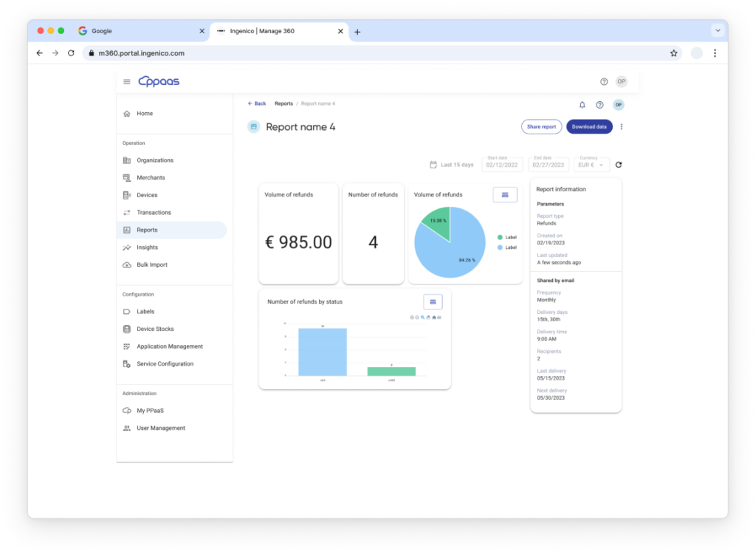Screen dimensions: 756x554
Task: Toggle the refunds by status chart view button
Action: click(433, 301)
